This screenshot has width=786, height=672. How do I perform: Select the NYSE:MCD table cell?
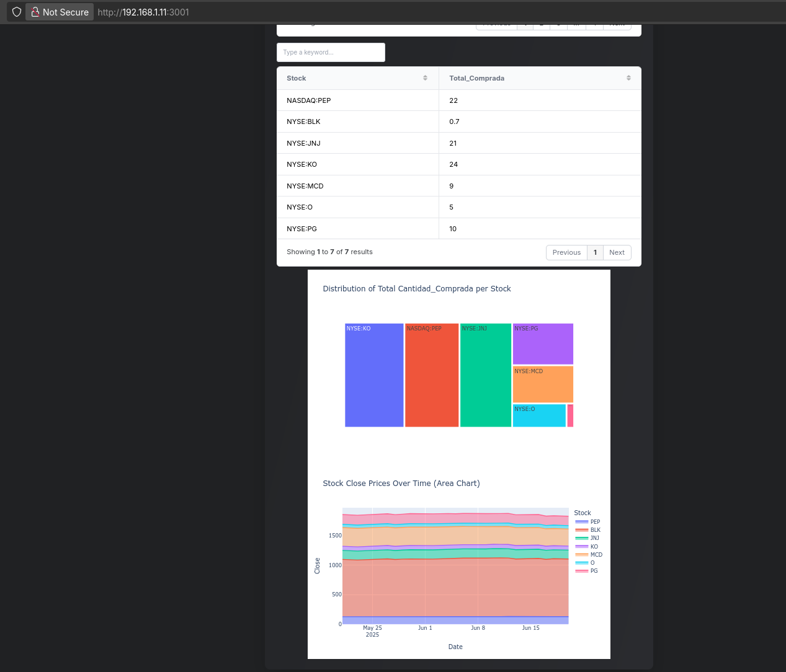pos(357,186)
